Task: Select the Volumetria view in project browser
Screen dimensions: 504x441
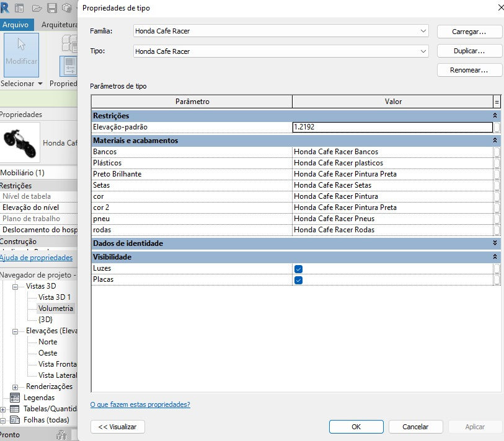Action: 56,308
